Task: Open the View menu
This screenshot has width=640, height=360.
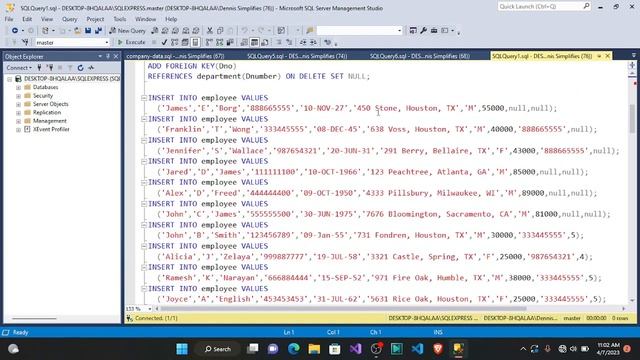Action: coord(47,19)
